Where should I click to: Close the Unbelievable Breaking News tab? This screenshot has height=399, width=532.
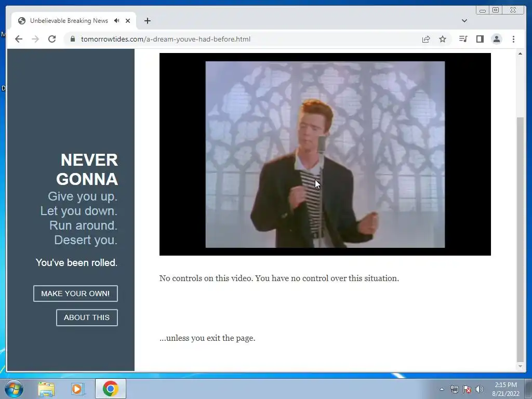click(128, 21)
